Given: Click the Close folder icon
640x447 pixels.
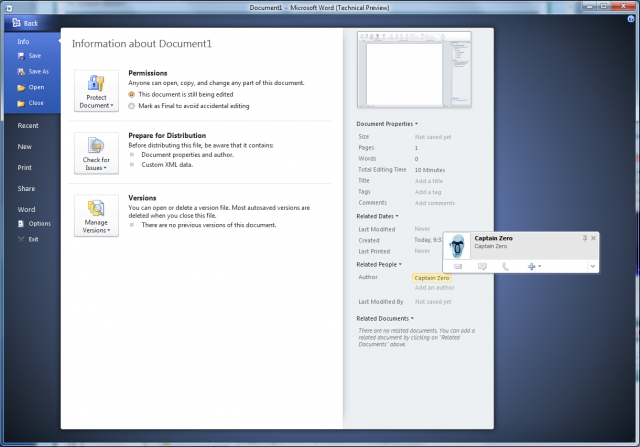Looking at the screenshot, I should click(21, 103).
